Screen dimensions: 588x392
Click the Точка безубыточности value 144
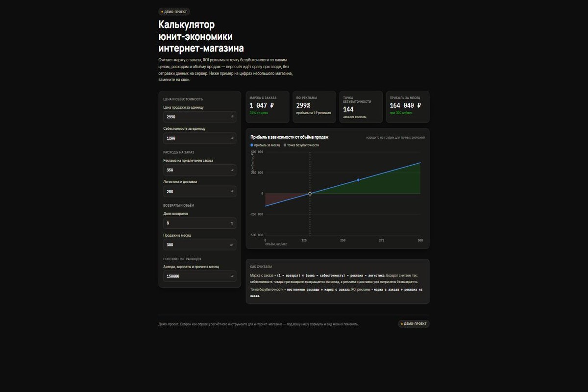click(348, 109)
